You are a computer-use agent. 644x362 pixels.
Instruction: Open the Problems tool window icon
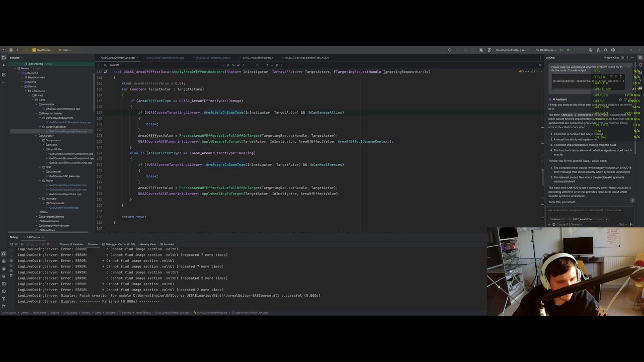pyautogui.click(x=4, y=291)
